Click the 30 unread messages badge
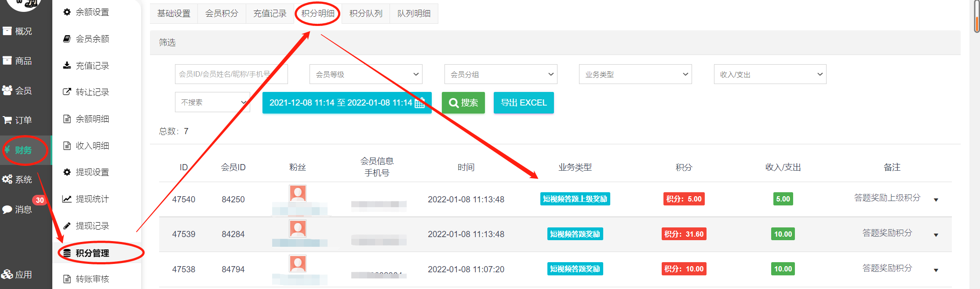Image resolution: width=980 pixels, height=289 pixels. pos(40,200)
